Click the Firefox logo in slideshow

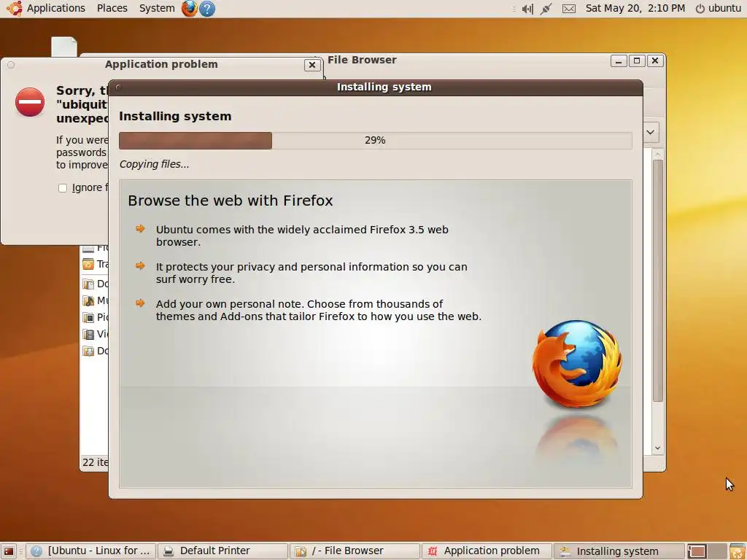[577, 365]
